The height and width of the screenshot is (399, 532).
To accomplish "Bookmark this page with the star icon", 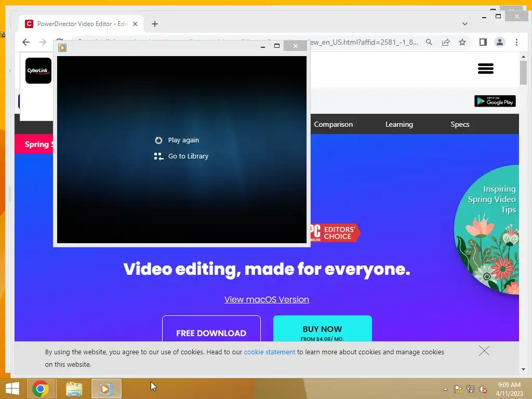I will (x=462, y=42).
